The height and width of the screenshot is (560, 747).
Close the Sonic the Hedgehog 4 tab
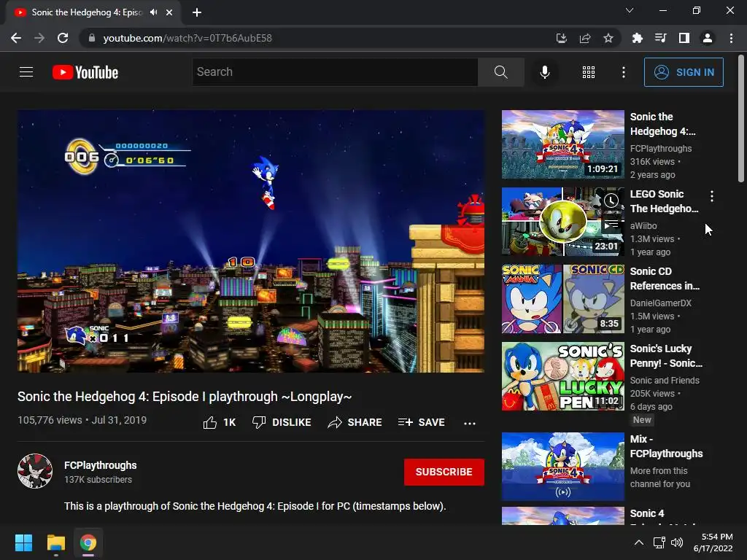(x=169, y=12)
